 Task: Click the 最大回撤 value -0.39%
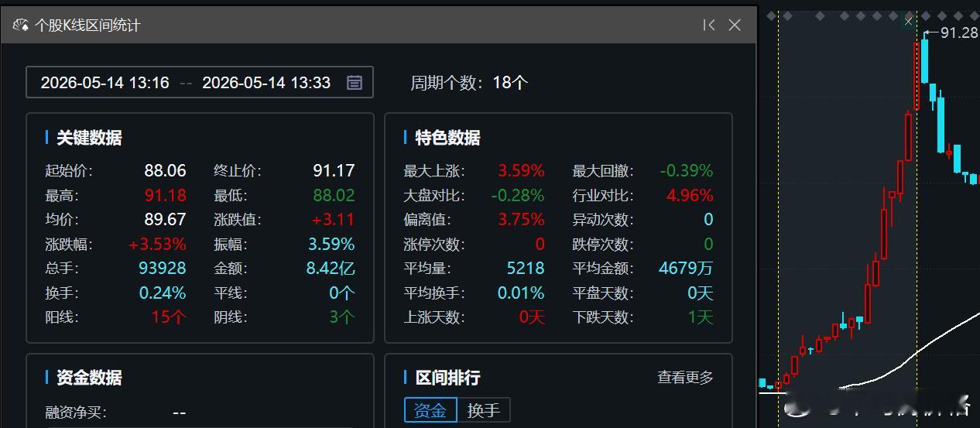click(687, 171)
